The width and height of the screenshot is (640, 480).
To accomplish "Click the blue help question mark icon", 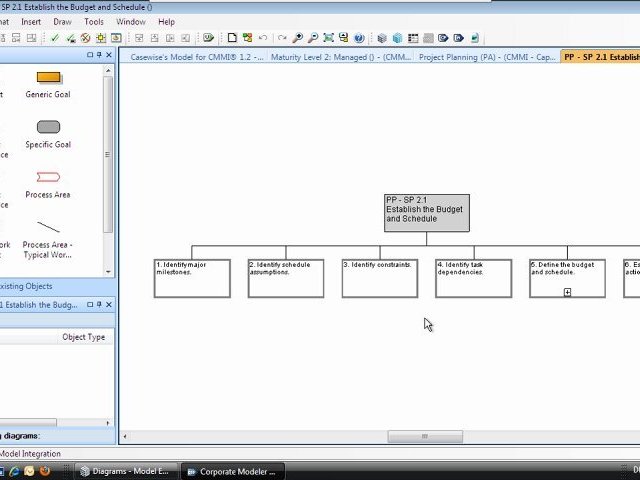I will click(x=359, y=38).
